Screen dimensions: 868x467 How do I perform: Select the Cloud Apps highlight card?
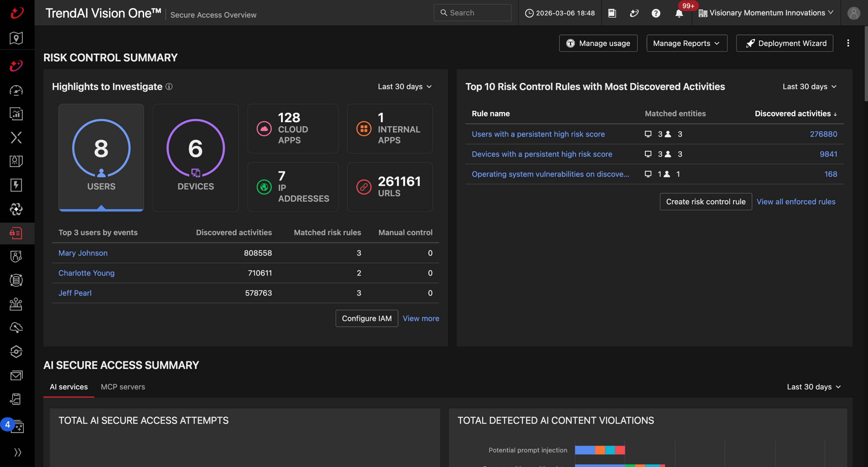[293, 128]
